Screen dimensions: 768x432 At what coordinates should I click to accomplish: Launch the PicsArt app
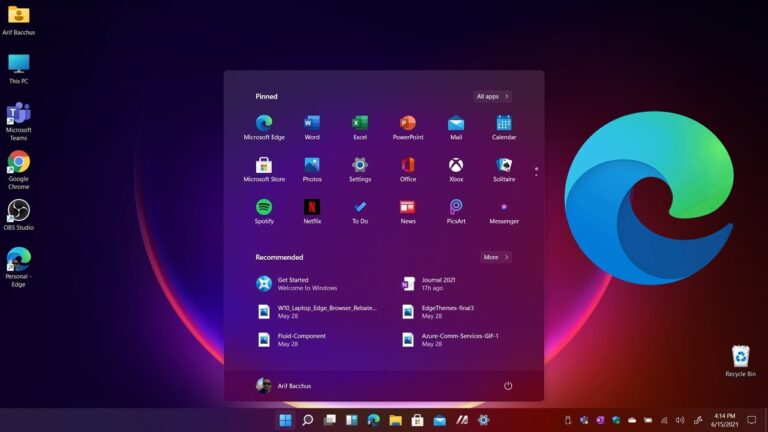click(456, 212)
